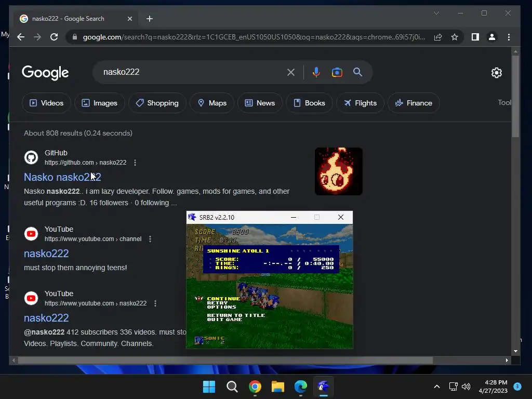
Task: Clear the search box with X icon
Action: pyautogui.click(x=291, y=72)
